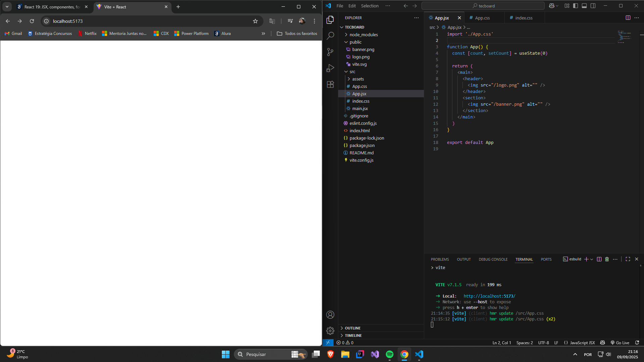Screen dimensions: 644x362
Task: Open the File menu in VS Code
Action: pyautogui.click(x=340, y=6)
